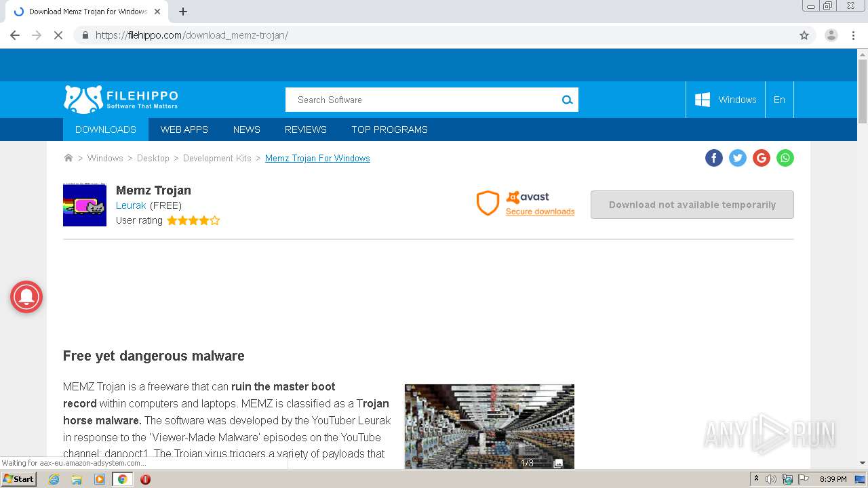Click the Memz Trojan title text
This screenshot has height=488, width=868.
pos(153,190)
